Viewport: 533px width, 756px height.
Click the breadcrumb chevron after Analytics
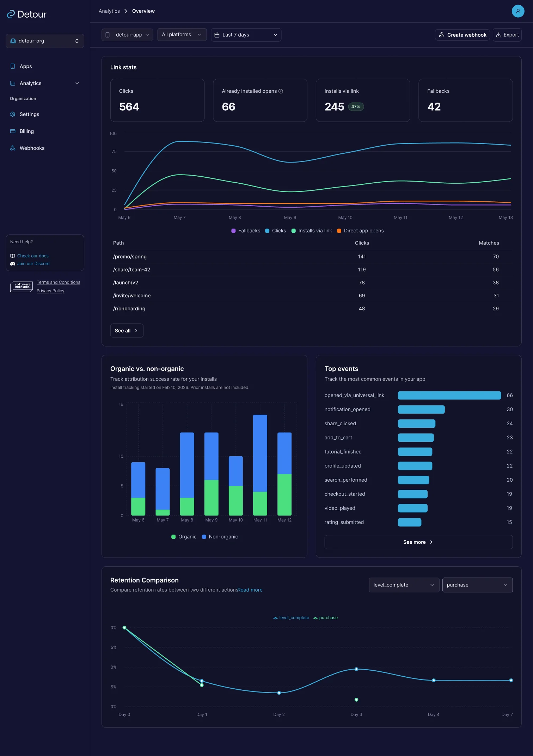click(x=126, y=11)
